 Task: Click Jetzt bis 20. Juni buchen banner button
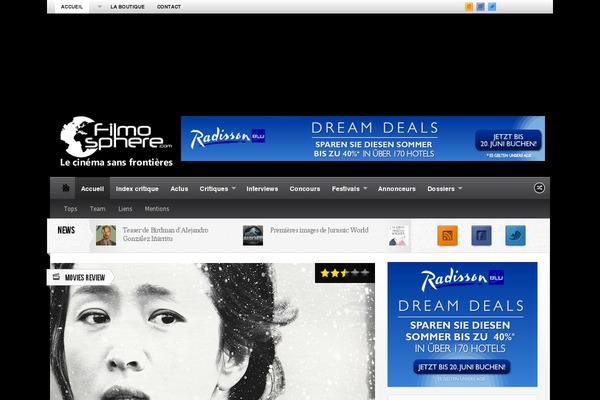click(x=509, y=140)
